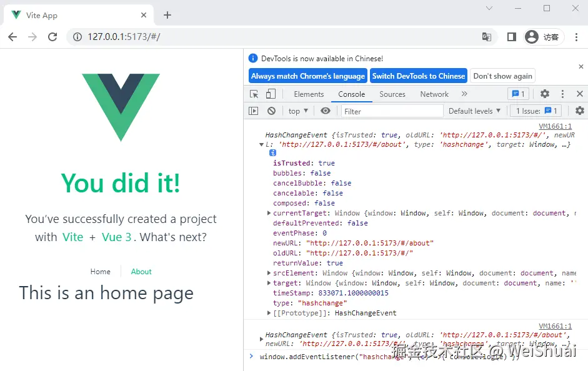Image resolution: width=588 pixels, height=371 pixels.
Task: Open a new browser tab
Action: point(167,15)
